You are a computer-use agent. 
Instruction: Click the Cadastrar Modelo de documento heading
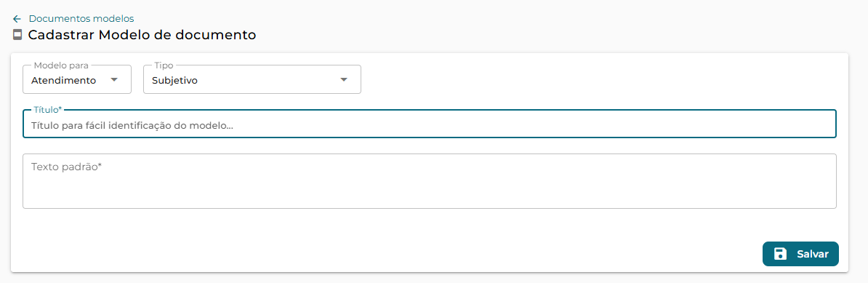(142, 35)
